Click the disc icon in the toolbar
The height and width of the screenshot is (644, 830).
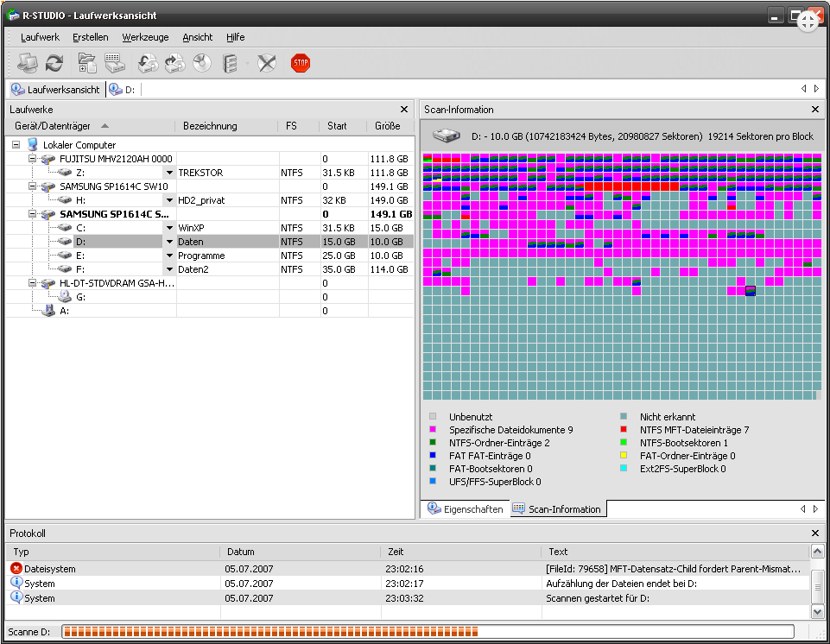tap(201, 62)
